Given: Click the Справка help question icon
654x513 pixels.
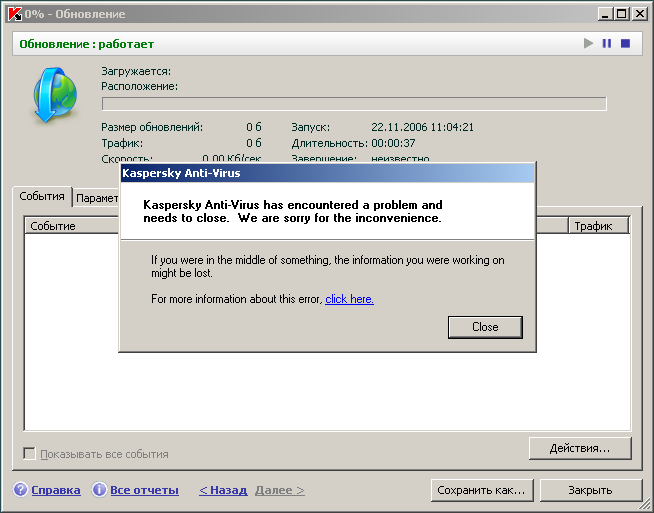Looking at the screenshot, I should [x=20, y=490].
